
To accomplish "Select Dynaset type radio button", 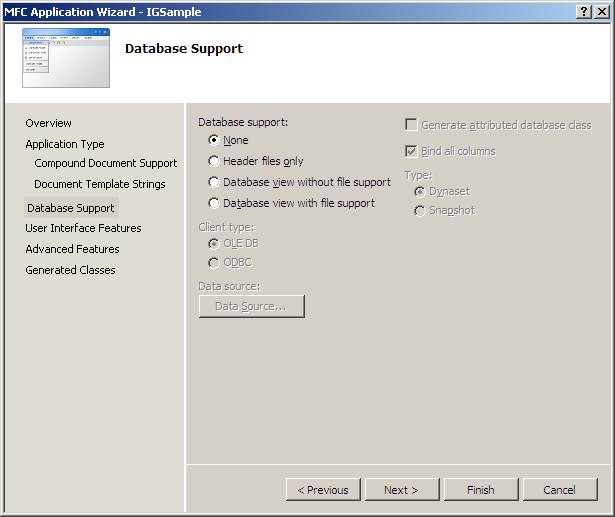I will 419,191.
